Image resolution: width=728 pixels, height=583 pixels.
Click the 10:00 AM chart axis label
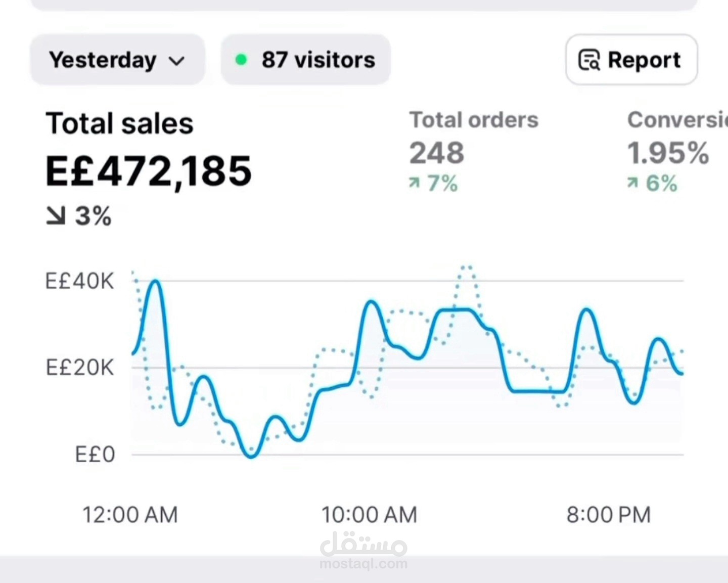[369, 515]
